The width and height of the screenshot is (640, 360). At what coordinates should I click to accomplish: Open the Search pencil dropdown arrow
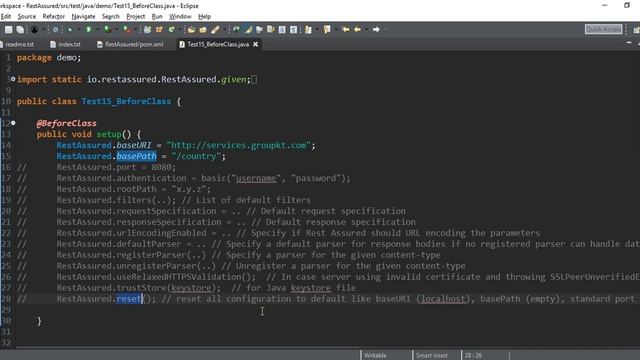[x=224, y=29]
